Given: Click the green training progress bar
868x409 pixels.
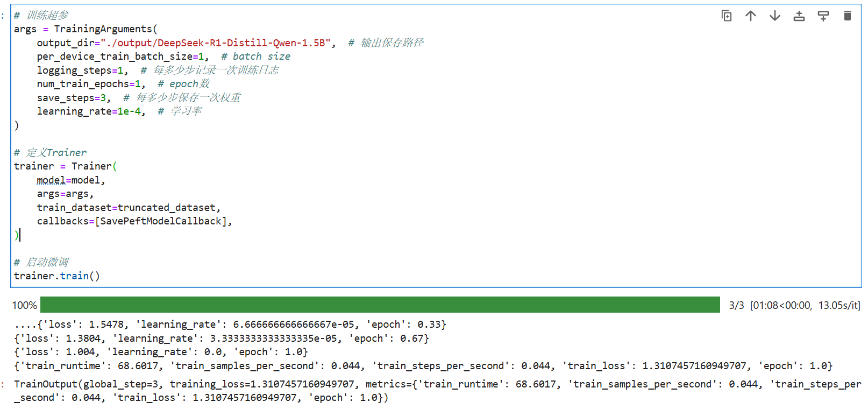Looking at the screenshot, I should pyautogui.click(x=380, y=305).
